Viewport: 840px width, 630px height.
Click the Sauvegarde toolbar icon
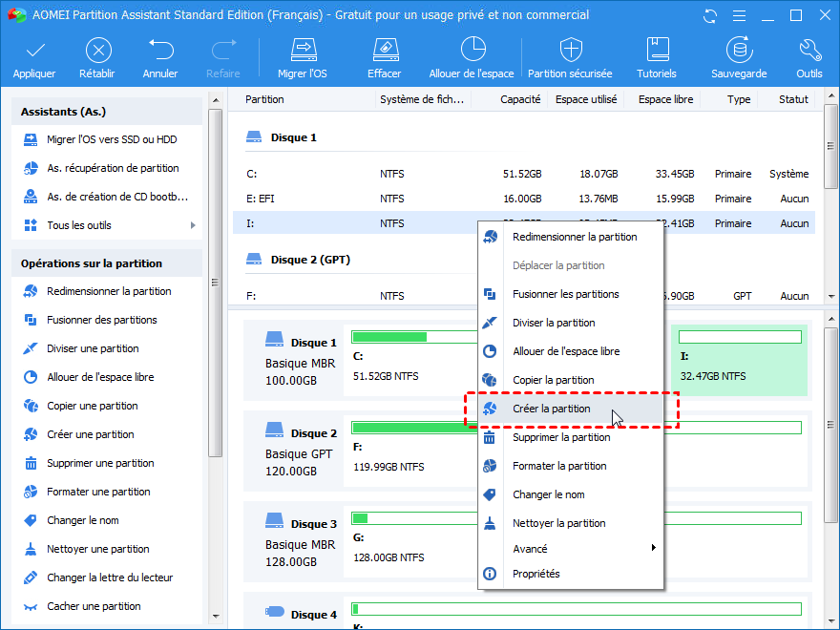738,52
